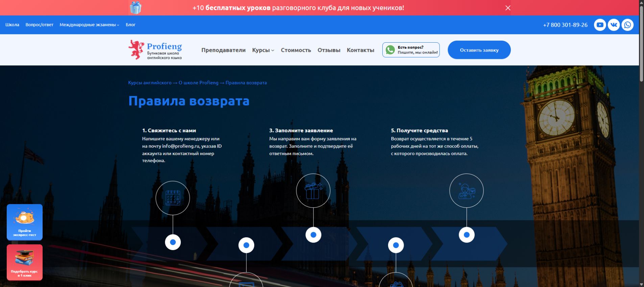The height and width of the screenshot is (287, 644).
Task: Click the scrollbar down arrow
Action: pos(641,284)
